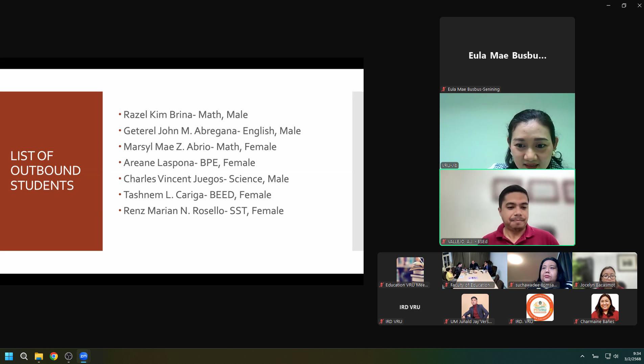Show hidden system tray icons
The width and height of the screenshot is (644, 364).
tap(582, 356)
